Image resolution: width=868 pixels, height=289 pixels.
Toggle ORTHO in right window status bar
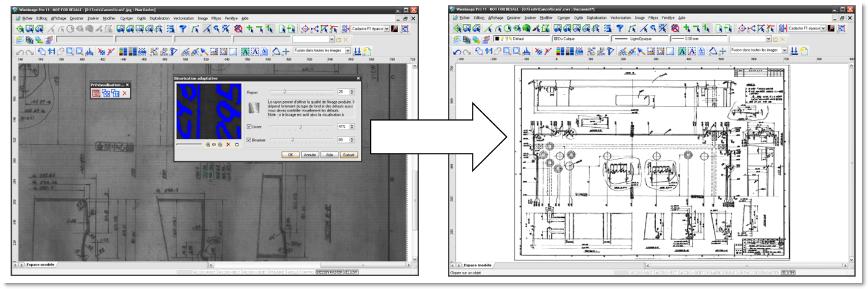tap(744, 273)
